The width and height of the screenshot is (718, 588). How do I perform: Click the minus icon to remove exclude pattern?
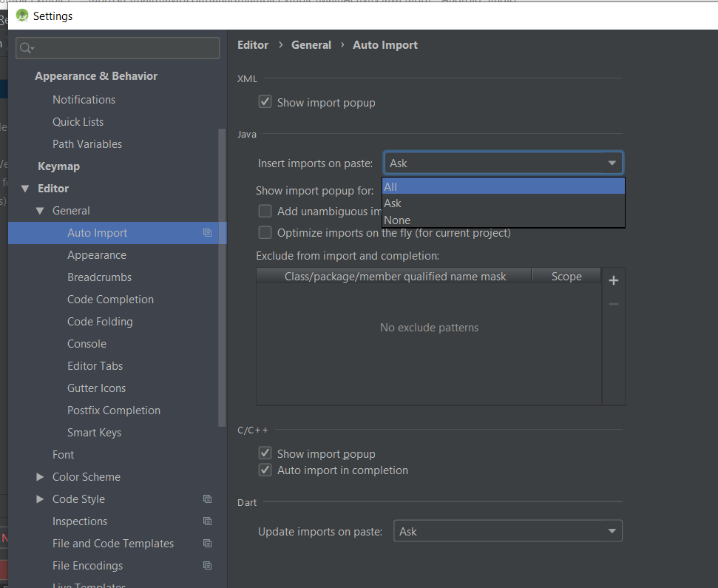613,303
